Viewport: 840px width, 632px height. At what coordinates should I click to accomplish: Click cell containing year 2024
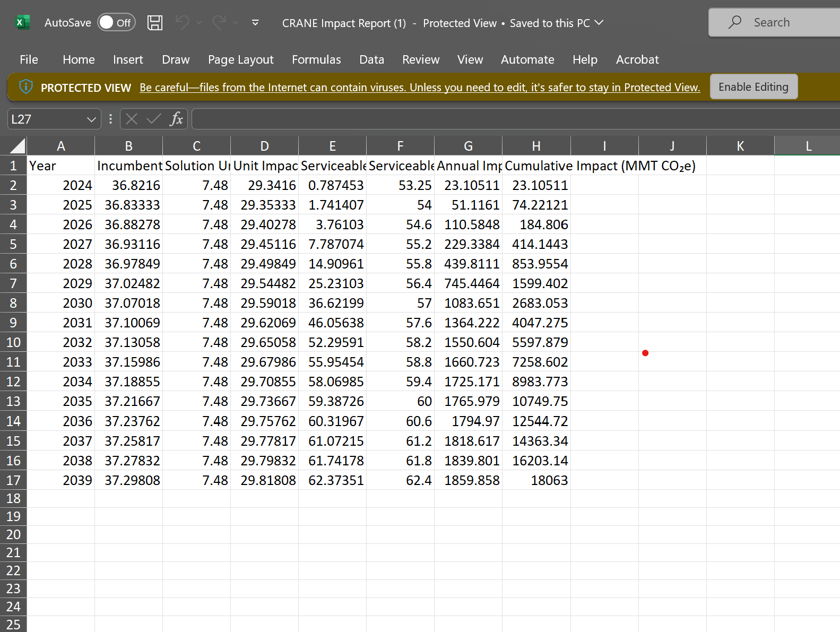(61, 185)
